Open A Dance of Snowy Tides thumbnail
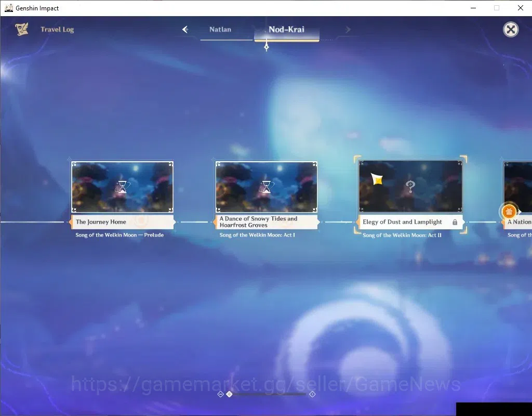532x416 pixels. pos(267,187)
